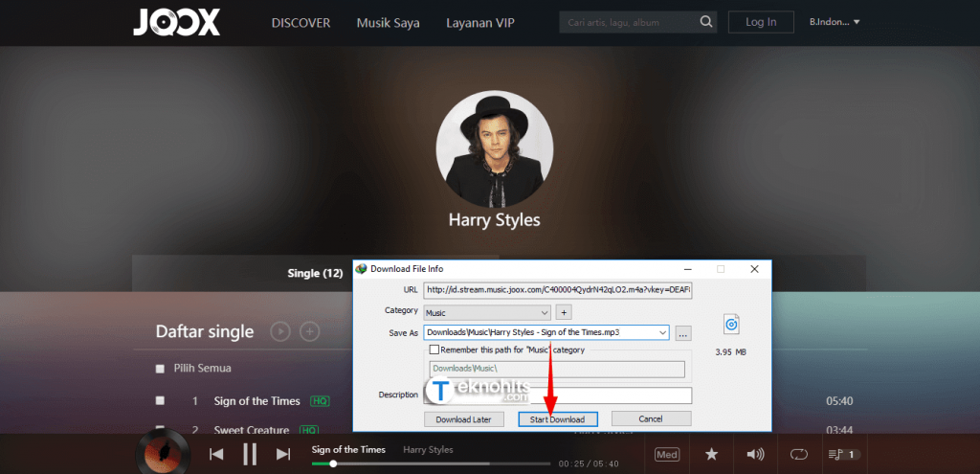The width and height of the screenshot is (980, 474).
Task: Pause the current song
Action: 250,454
